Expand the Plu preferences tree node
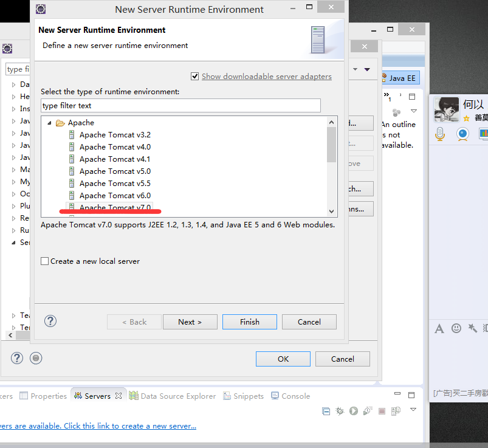Image resolution: width=488 pixels, height=448 pixels. [13, 206]
